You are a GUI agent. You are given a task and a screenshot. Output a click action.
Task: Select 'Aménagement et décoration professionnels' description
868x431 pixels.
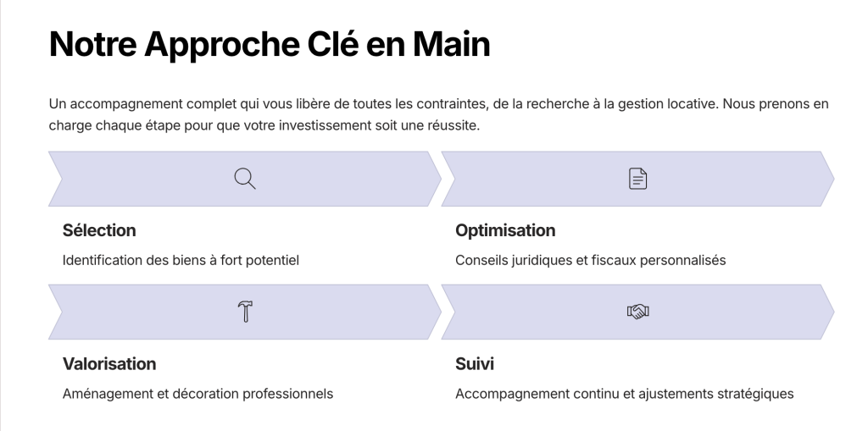pyautogui.click(x=198, y=394)
